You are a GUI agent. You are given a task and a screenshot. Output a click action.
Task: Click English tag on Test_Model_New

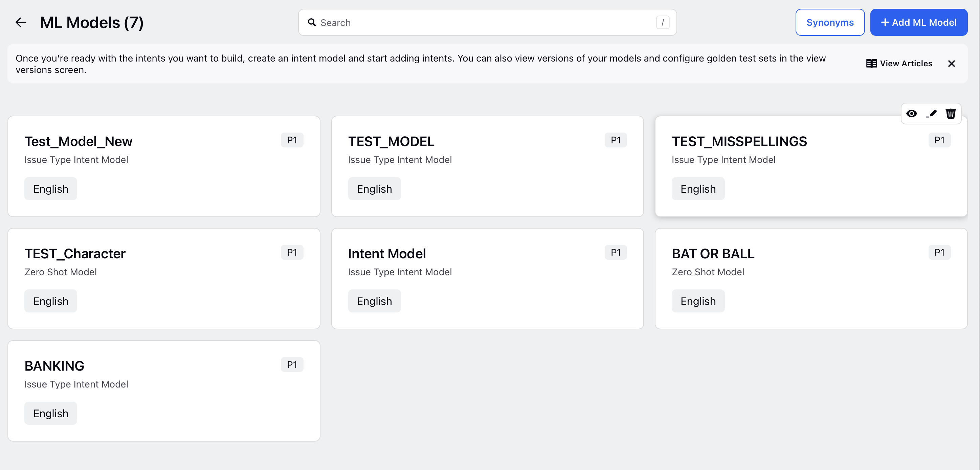pos(51,189)
